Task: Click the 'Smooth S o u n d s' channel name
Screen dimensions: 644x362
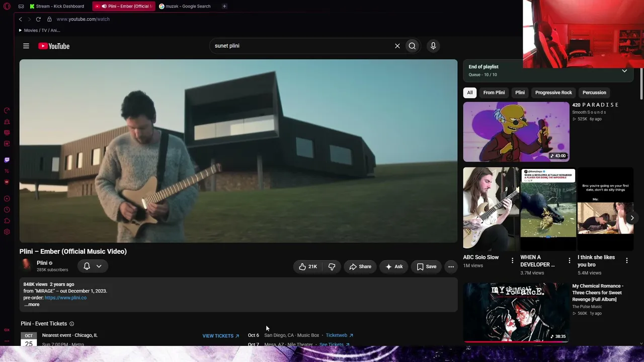Action: coord(589,112)
